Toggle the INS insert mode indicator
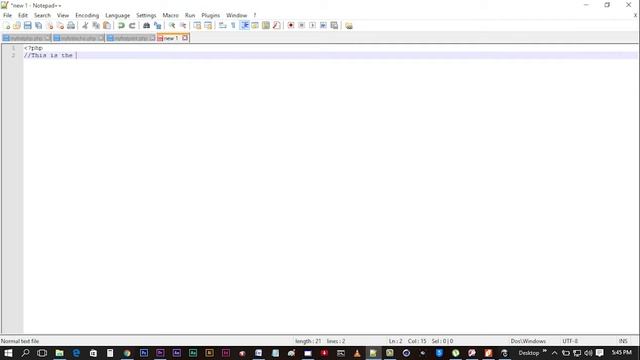 coord(623,341)
